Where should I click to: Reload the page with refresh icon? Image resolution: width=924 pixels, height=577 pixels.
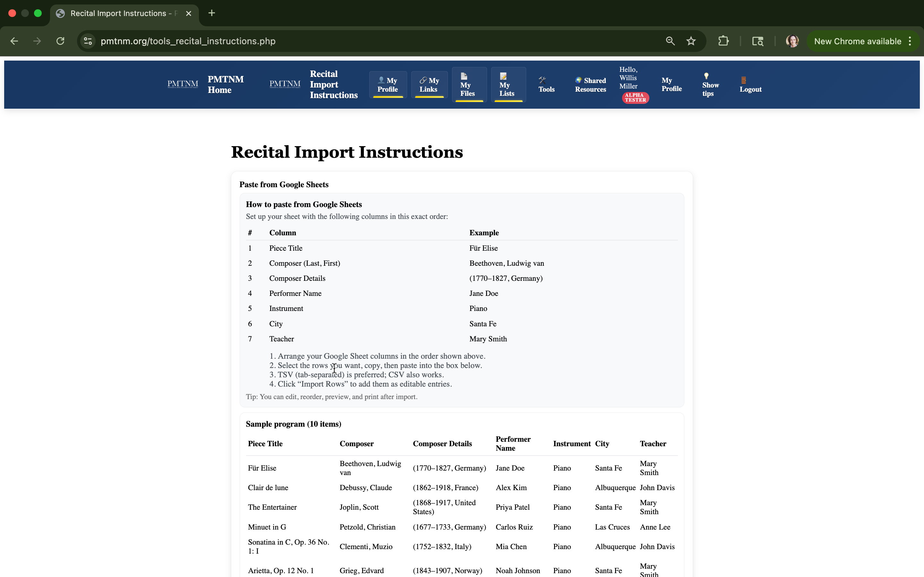[x=60, y=41]
